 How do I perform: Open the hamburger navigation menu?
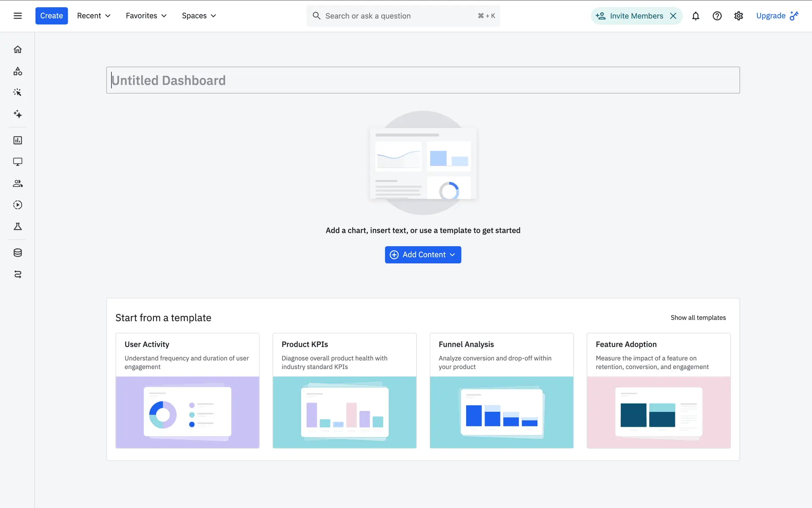(x=17, y=16)
